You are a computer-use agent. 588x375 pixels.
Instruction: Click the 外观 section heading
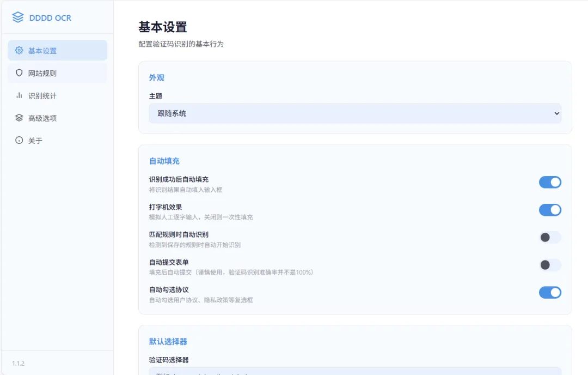coord(157,78)
